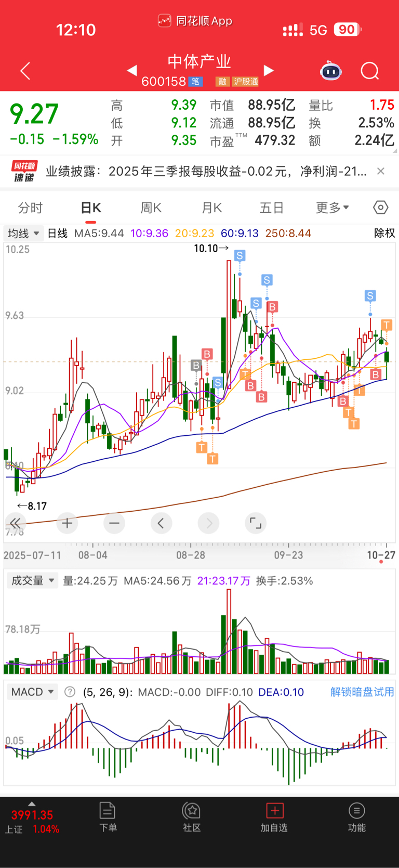Select the 日K tab
Screen dimensions: 399x868
point(91,208)
